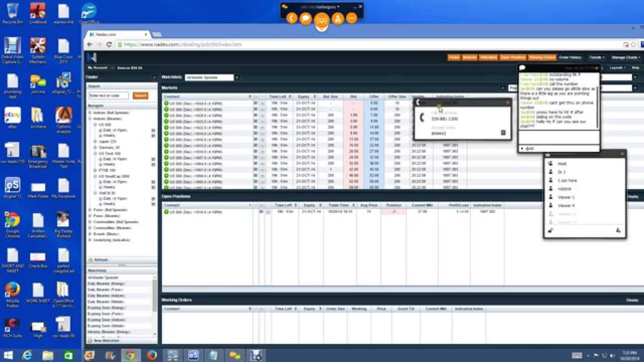Toggle the Working Orders header button
644x362 pixels.
click(542, 57)
